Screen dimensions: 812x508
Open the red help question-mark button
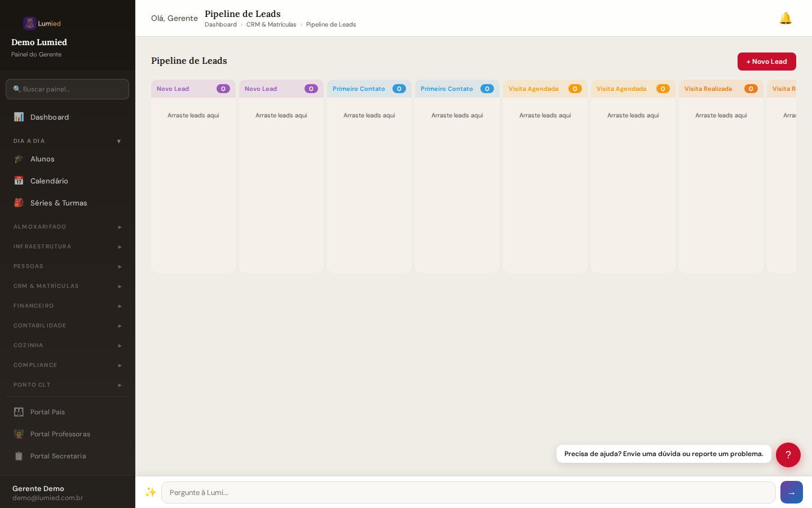(x=788, y=455)
